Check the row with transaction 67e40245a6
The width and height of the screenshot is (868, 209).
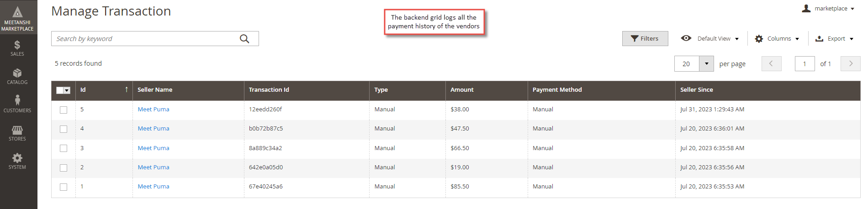(x=64, y=187)
